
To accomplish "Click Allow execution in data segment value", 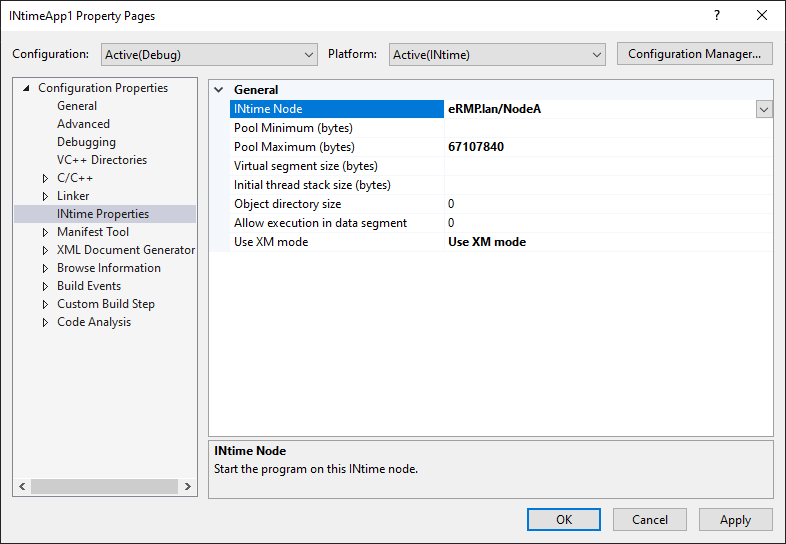I will pyautogui.click(x=609, y=223).
